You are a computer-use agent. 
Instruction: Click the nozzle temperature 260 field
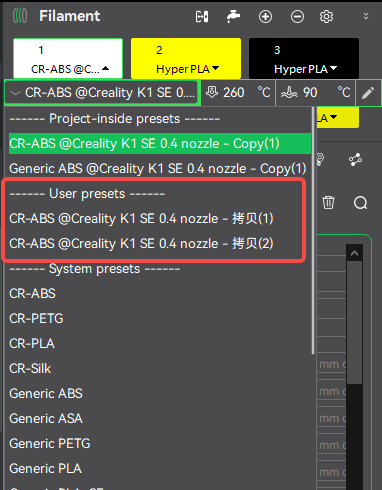click(238, 93)
